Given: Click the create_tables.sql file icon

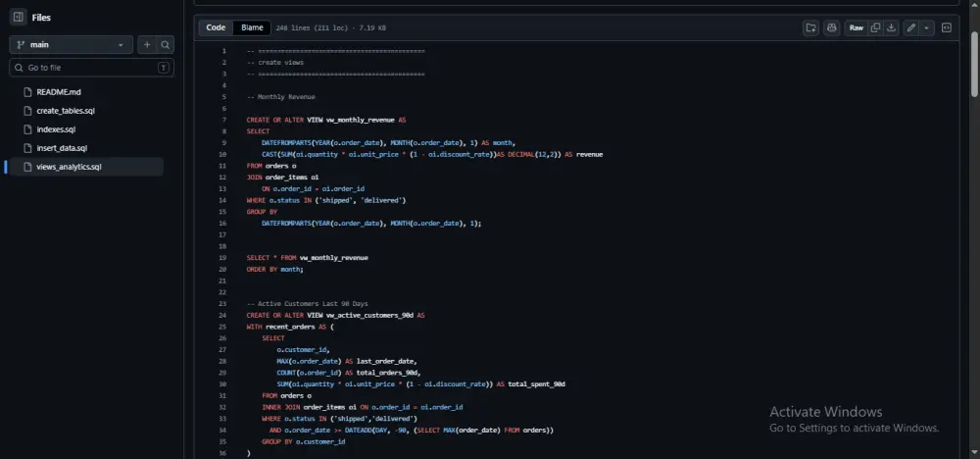Looking at the screenshot, I should (26, 111).
